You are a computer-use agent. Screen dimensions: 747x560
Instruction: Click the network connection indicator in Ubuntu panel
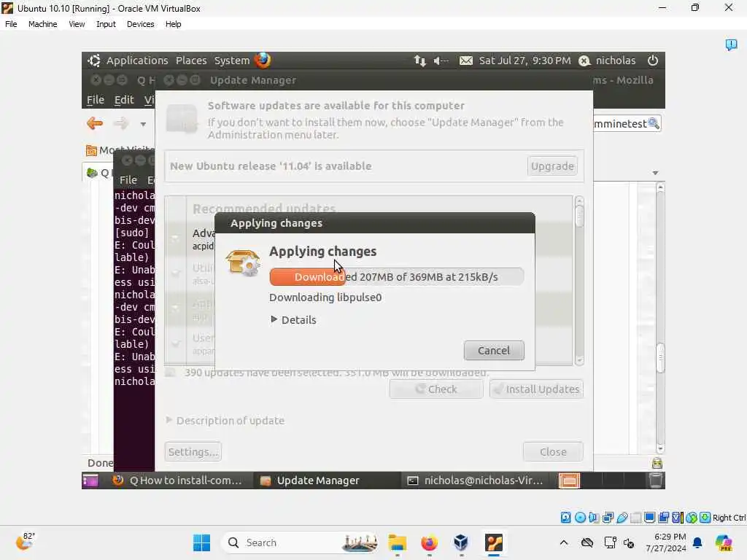(419, 61)
